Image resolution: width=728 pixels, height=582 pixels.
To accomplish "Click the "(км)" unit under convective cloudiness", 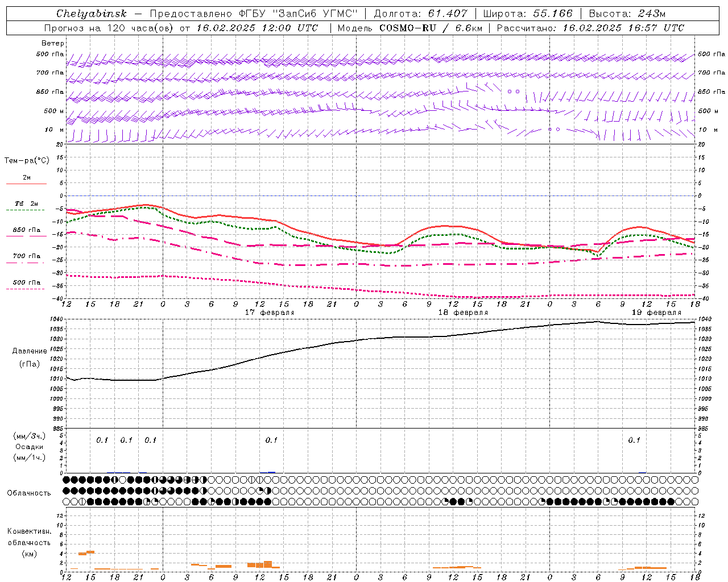I will click(29, 554).
